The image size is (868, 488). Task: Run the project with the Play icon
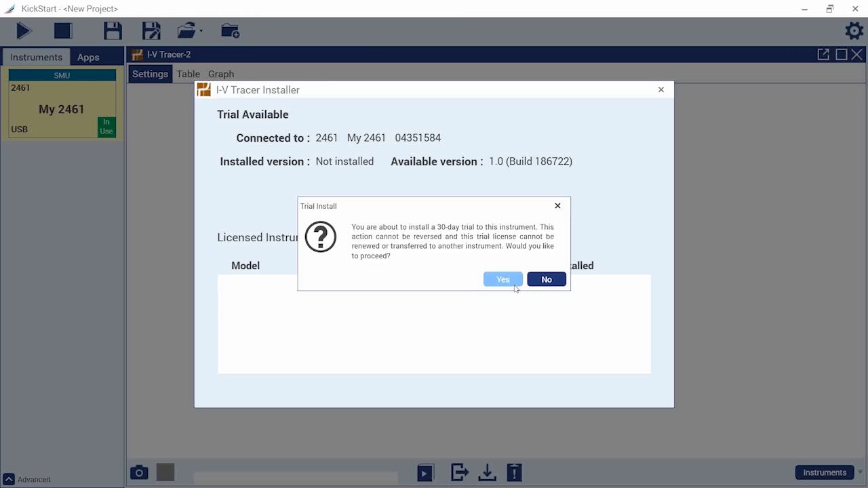point(23,30)
